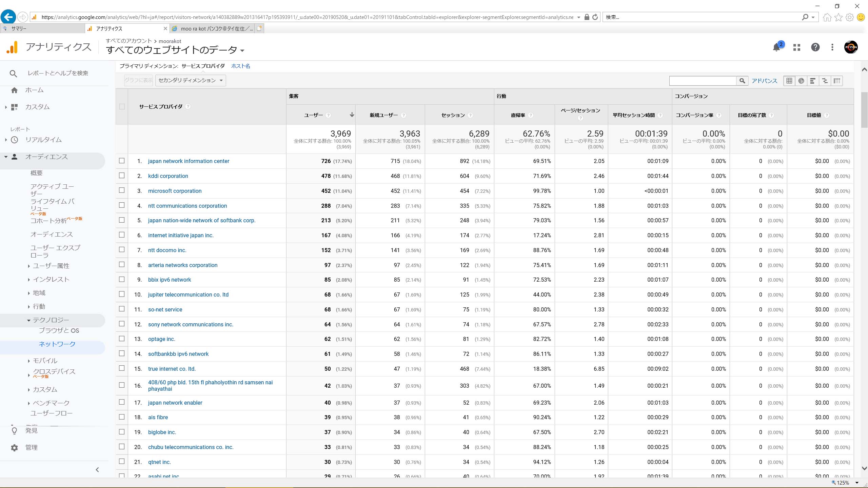Click the browser refresh icon
868x488 pixels.
coord(595,17)
